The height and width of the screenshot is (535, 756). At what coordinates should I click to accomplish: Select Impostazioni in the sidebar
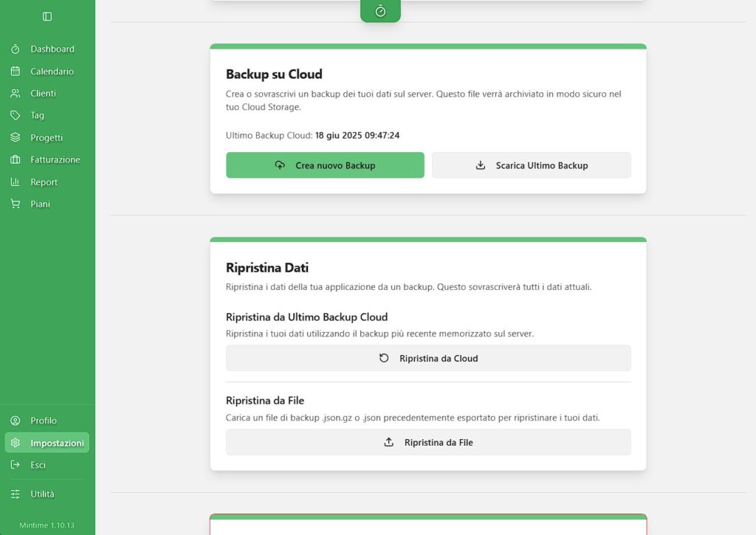tap(47, 443)
